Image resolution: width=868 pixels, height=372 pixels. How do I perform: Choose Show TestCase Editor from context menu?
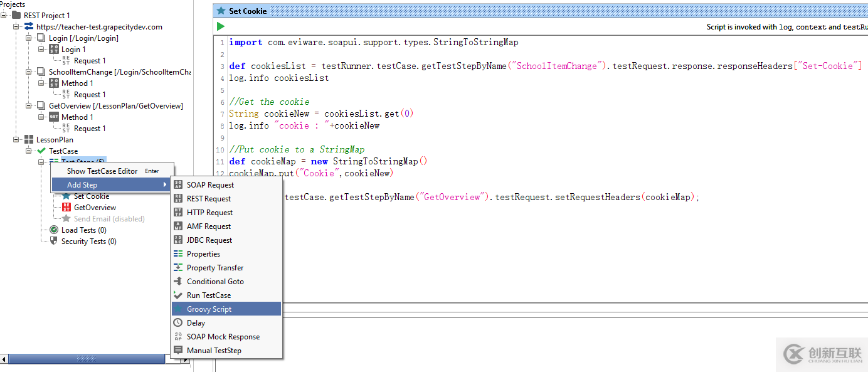pos(112,171)
